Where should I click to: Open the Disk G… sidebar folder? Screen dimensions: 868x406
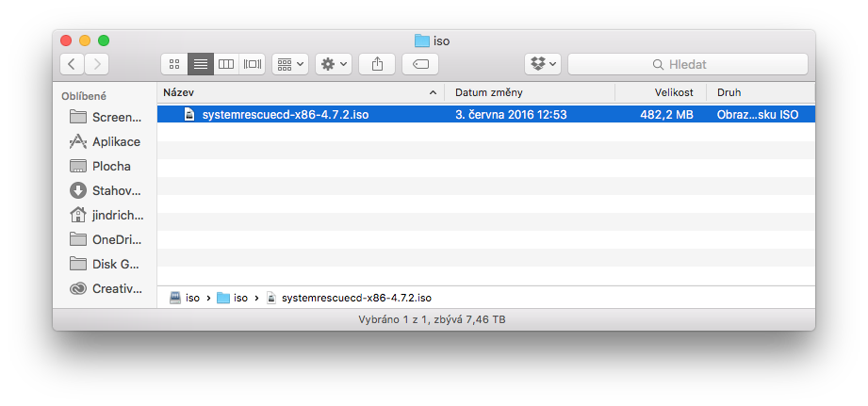click(x=106, y=264)
